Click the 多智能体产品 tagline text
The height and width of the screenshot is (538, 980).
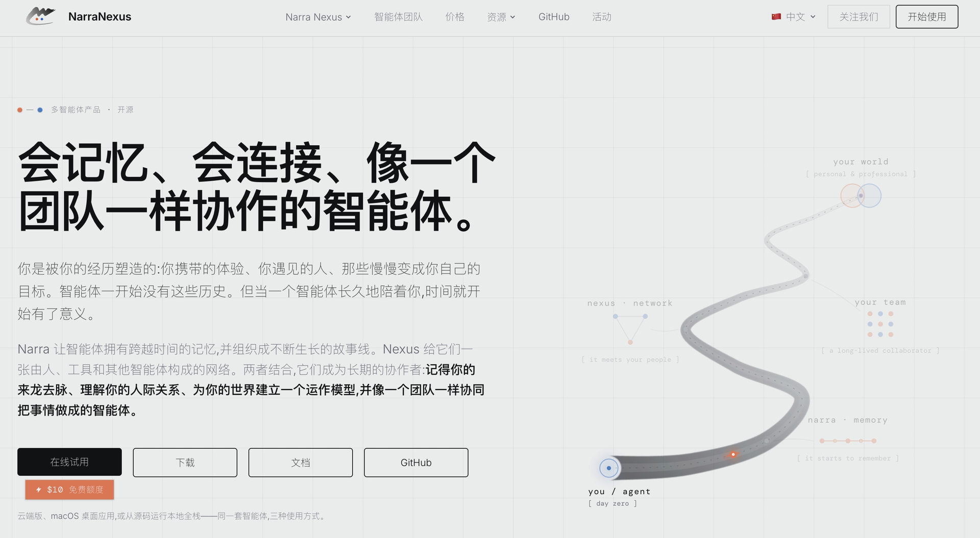(76, 110)
